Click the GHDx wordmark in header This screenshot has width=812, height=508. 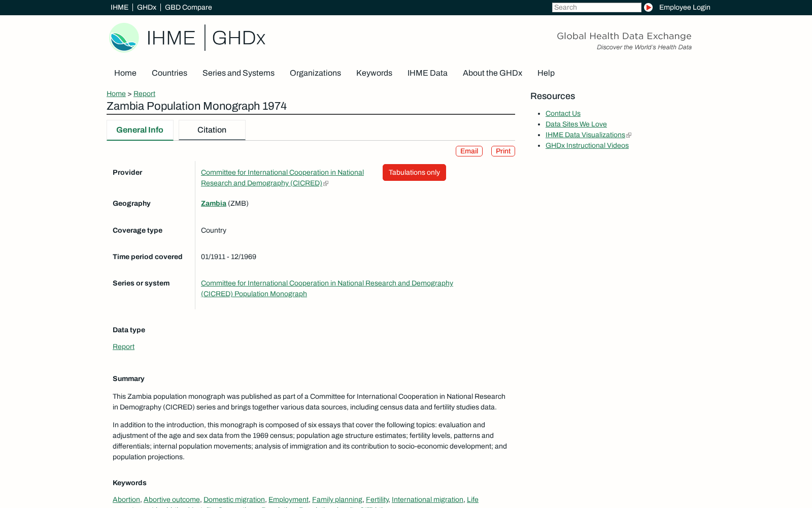239,38
